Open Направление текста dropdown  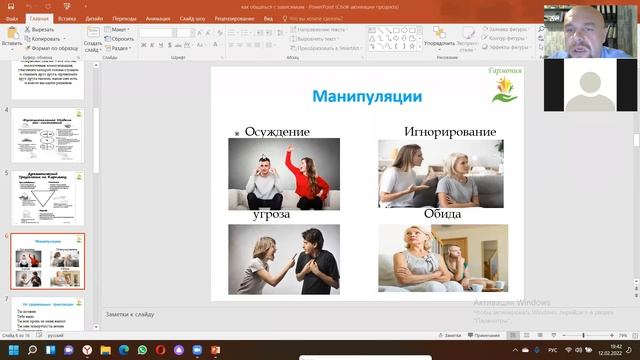[x=318, y=30]
